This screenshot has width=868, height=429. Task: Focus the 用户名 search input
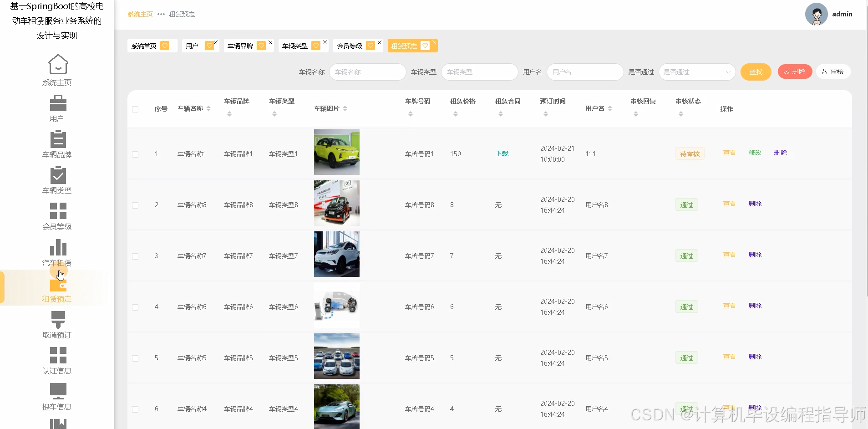click(x=585, y=72)
